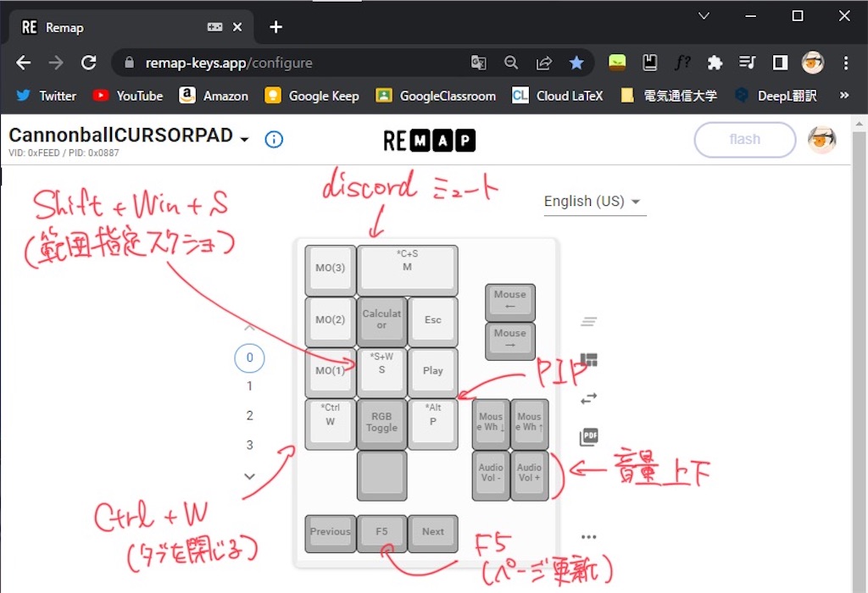Select the *C+S M key
This screenshot has width=868, height=593.
408,270
